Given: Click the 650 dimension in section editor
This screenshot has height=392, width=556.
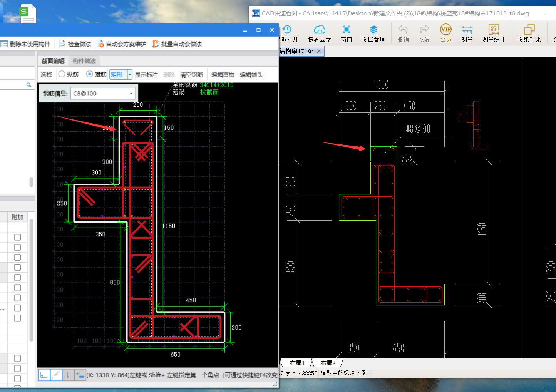Looking at the screenshot, I should point(176,354).
